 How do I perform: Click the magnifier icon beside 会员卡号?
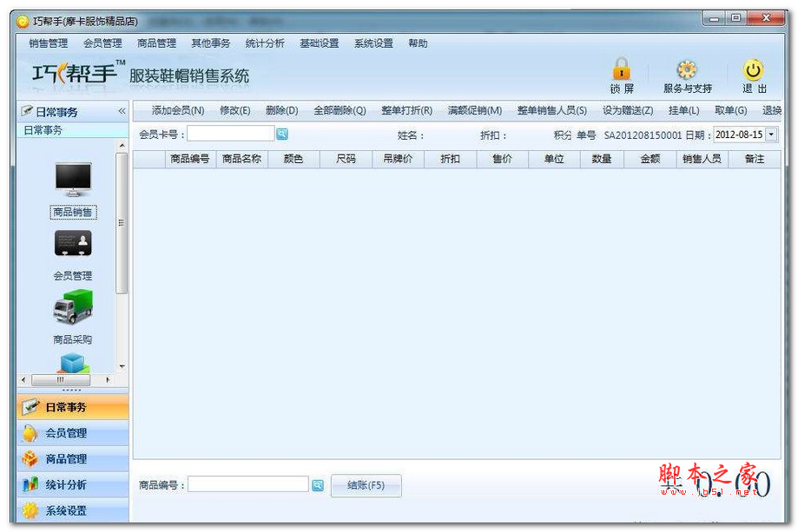click(x=282, y=134)
